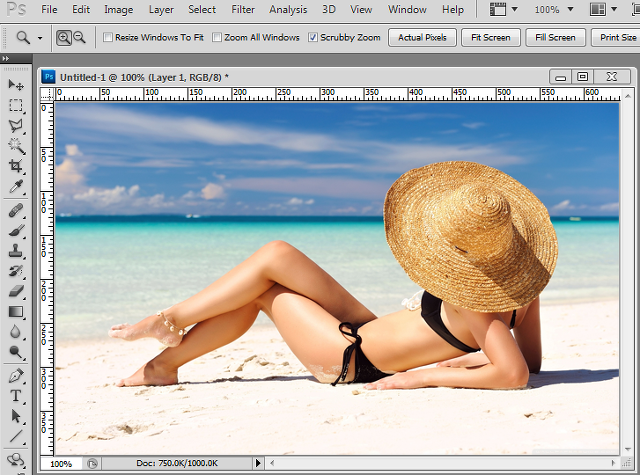Click the Fit Screen button
Viewport: 640px width, 475px height.
pos(491,38)
